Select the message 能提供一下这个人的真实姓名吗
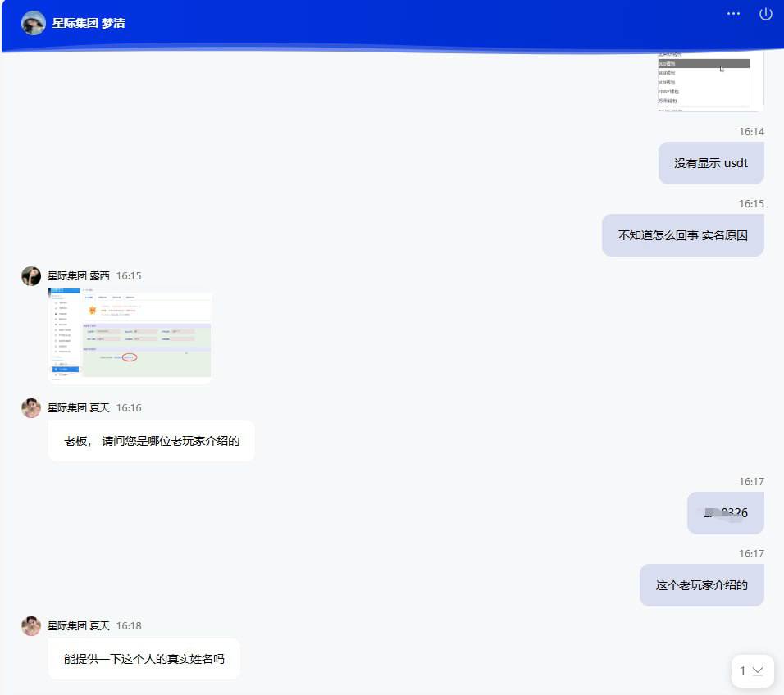 [144, 659]
